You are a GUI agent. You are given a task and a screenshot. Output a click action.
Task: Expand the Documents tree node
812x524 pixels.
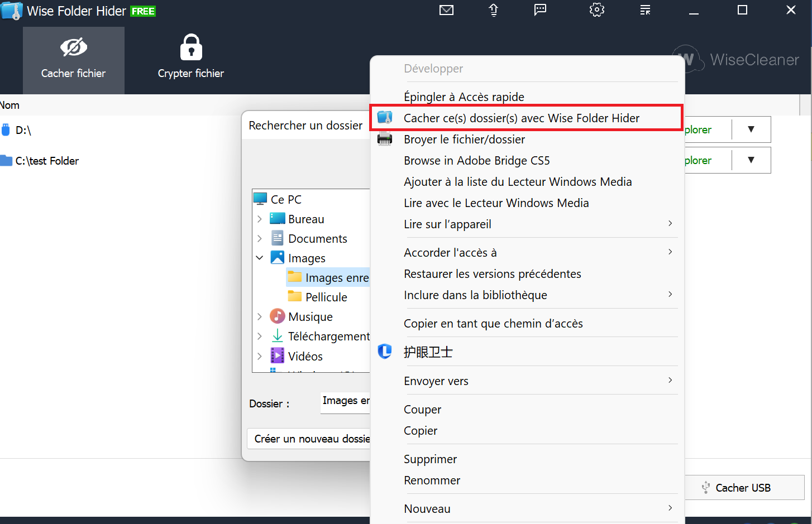(260, 239)
